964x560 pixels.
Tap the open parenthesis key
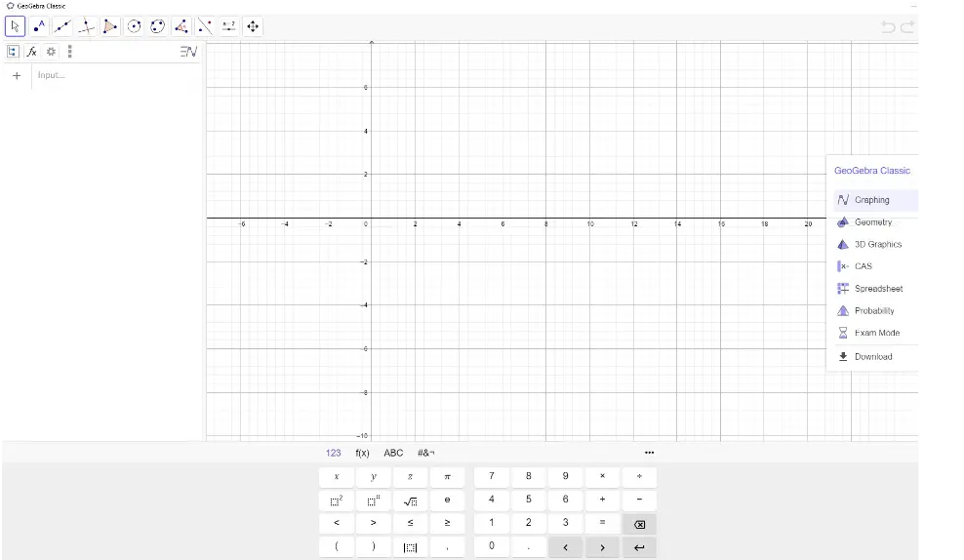(x=337, y=546)
